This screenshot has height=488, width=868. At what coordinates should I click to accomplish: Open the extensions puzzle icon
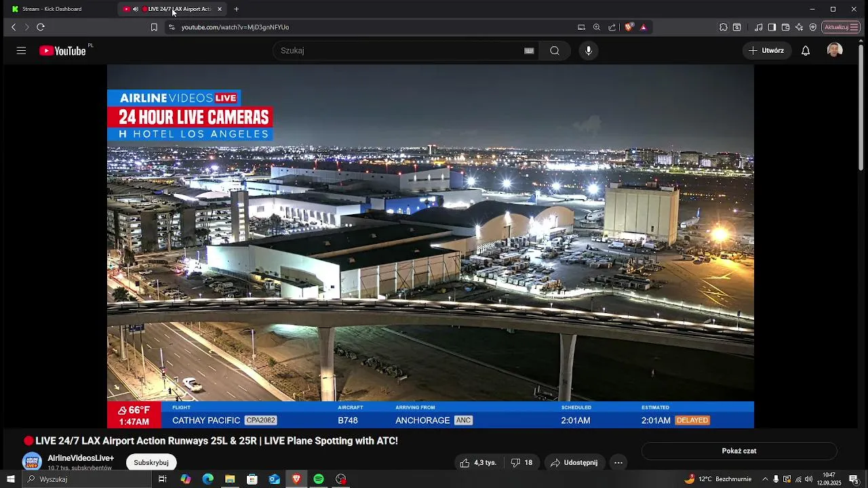click(724, 27)
